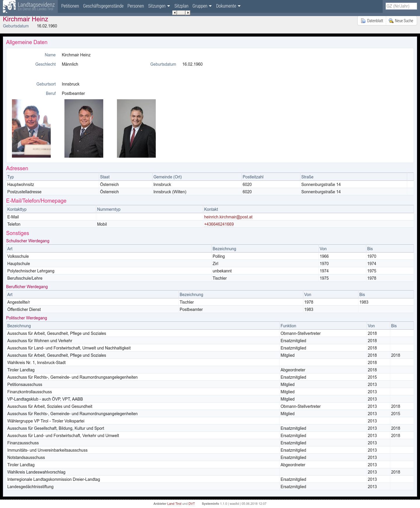Select the Postzustelladresse address row
This screenshot has height=508, width=420.
[x=210, y=192]
